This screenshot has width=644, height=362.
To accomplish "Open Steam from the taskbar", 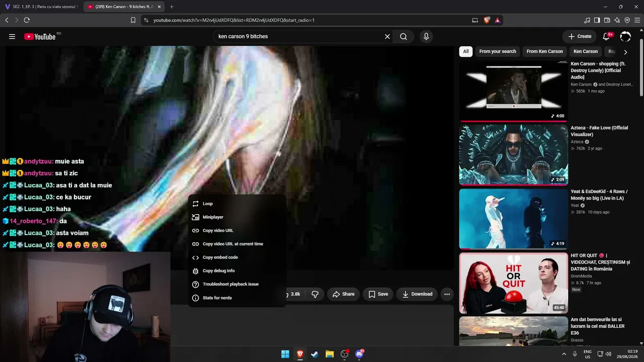I will pyautogui.click(x=315, y=354).
